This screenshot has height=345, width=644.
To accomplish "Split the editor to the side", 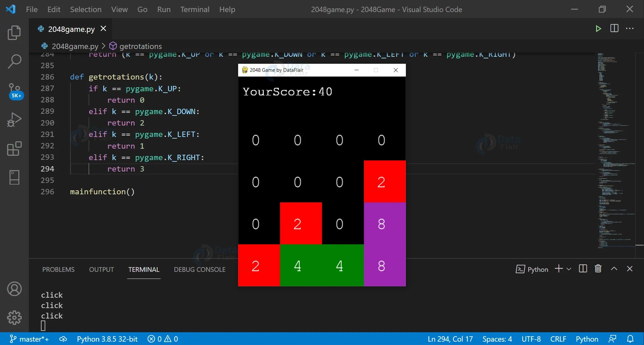I will pos(615,29).
